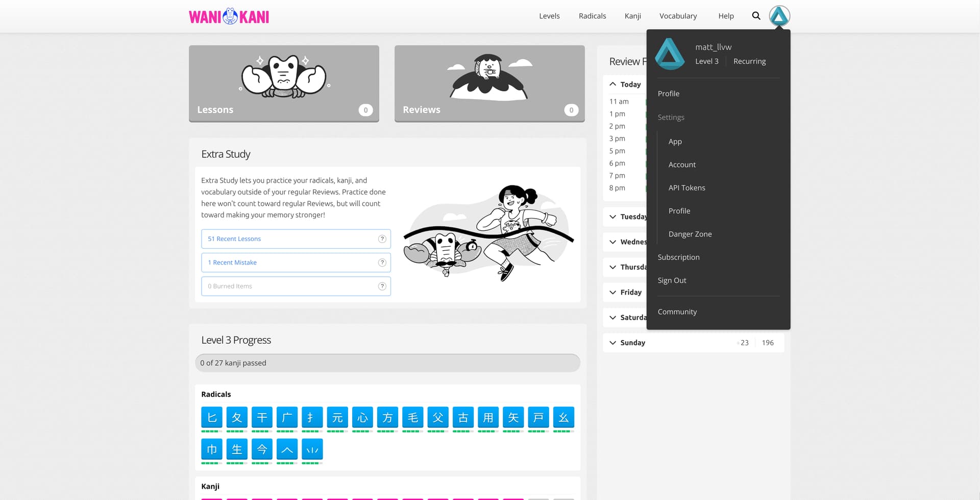
Task: Click the 0 Burned Items button
Action: point(296,287)
